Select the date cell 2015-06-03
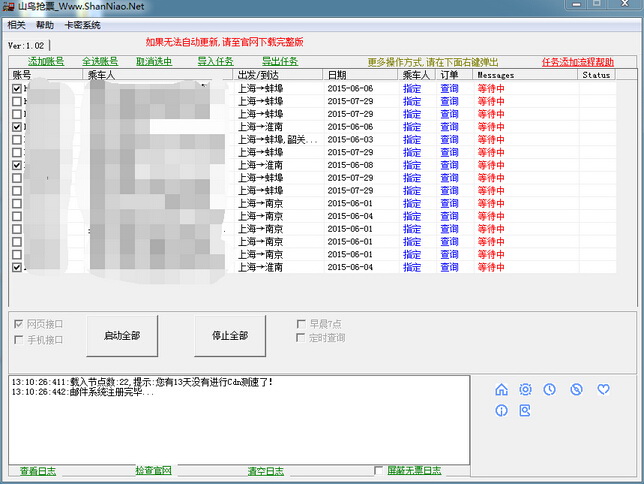This screenshot has width=644, height=485. pyautogui.click(x=350, y=140)
